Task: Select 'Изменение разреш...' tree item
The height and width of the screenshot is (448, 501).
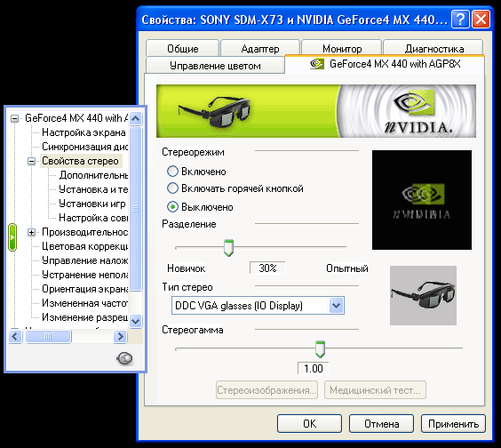Action: tap(84, 317)
